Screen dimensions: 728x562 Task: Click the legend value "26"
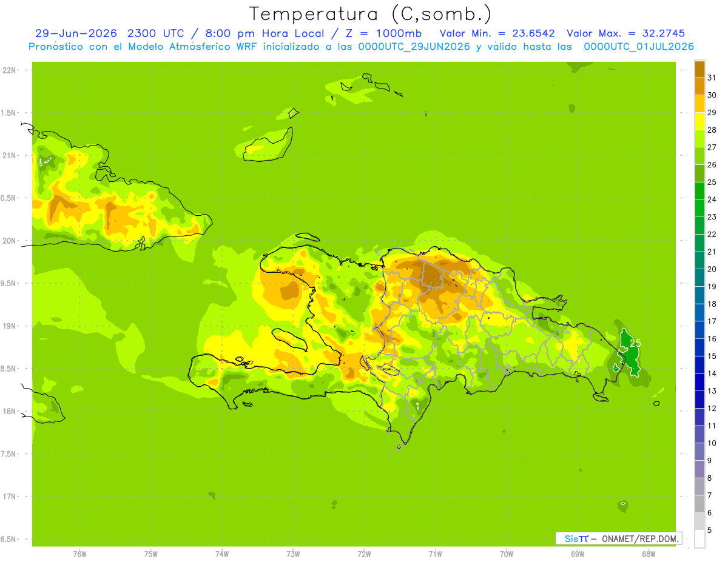point(712,164)
